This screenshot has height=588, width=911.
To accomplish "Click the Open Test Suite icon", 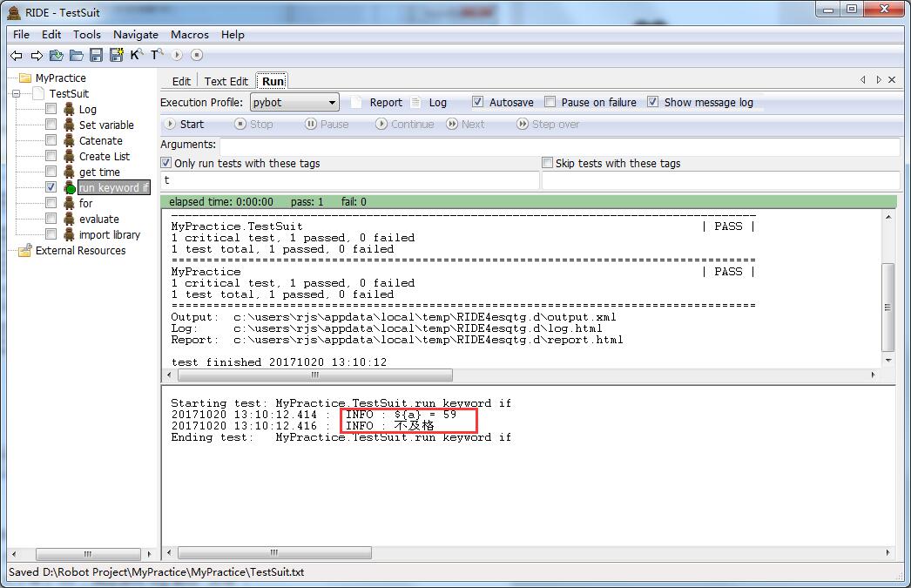I will tap(57, 55).
